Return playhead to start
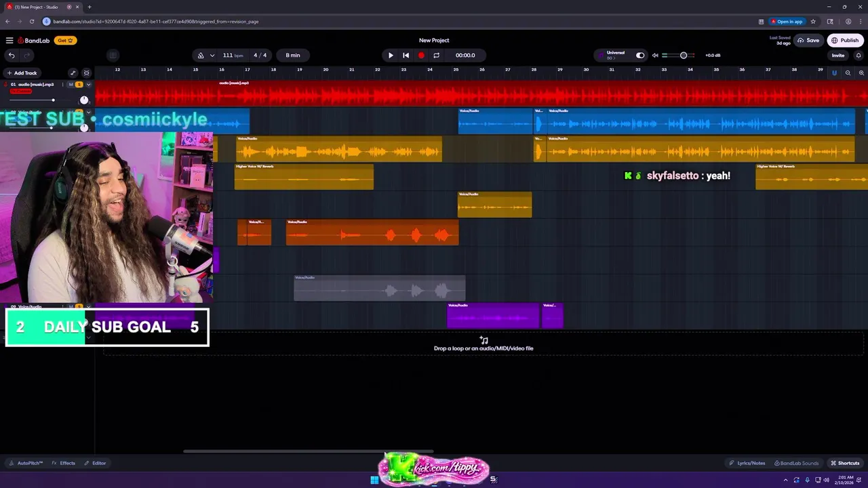 [x=406, y=56]
